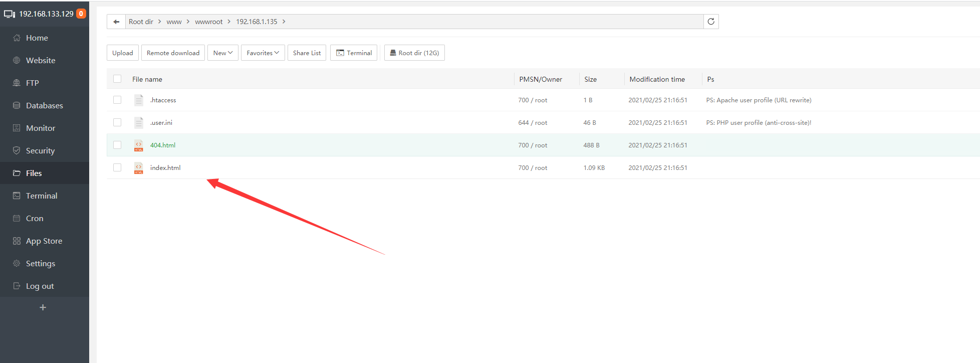
Task: Open the .htaccess file name link
Action: [x=163, y=100]
